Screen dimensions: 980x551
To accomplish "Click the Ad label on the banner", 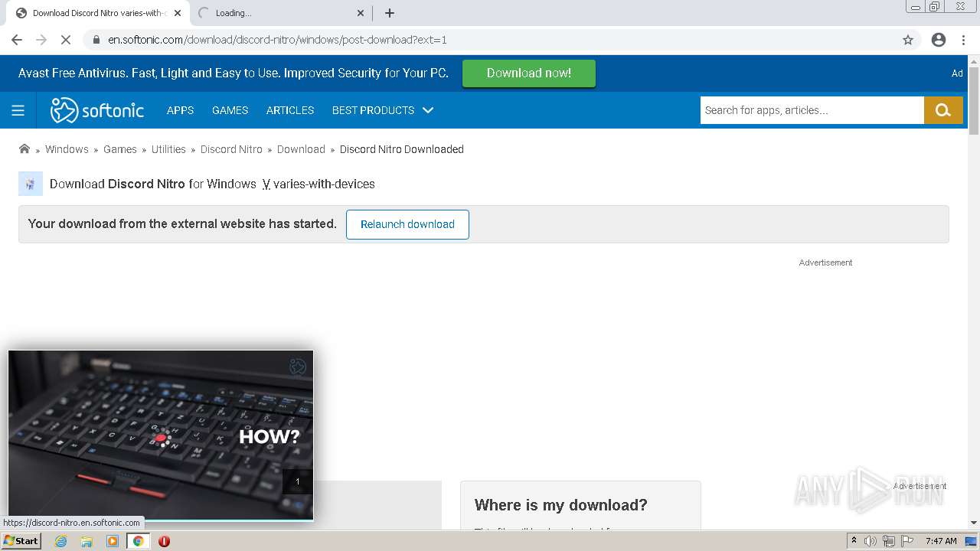I will (x=957, y=73).
